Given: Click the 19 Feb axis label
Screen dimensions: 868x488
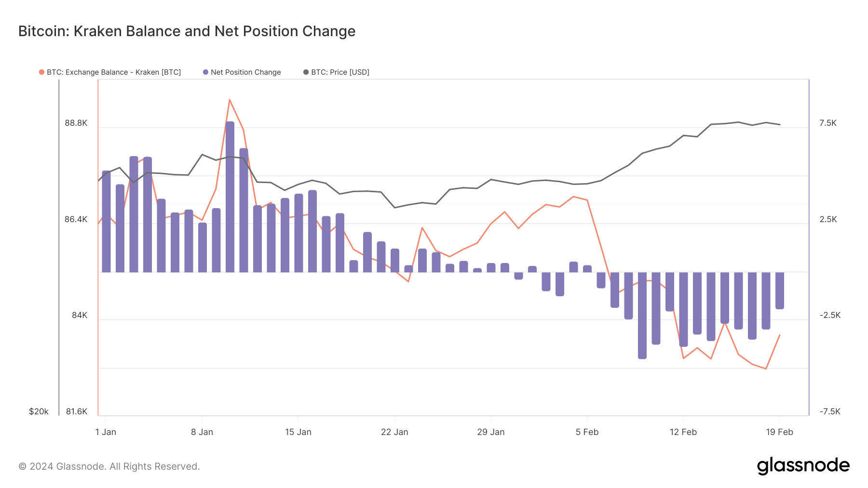Looking at the screenshot, I should 779,432.
